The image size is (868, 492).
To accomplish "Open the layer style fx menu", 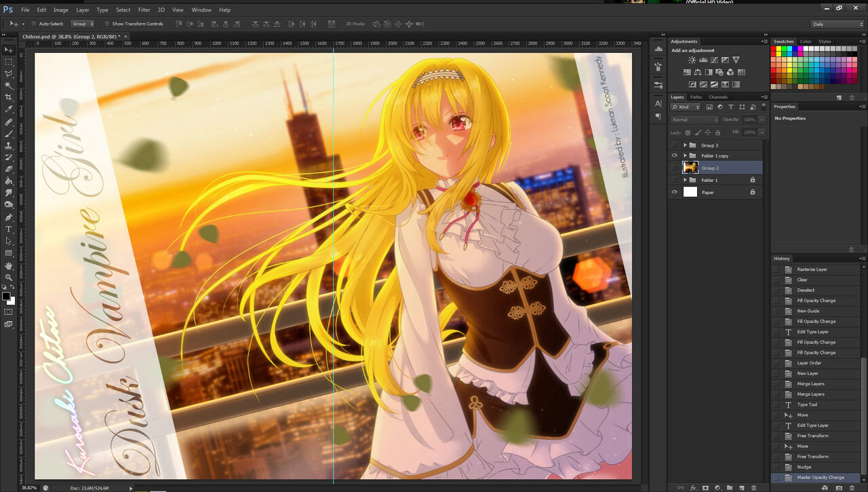I will (x=693, y=488).
